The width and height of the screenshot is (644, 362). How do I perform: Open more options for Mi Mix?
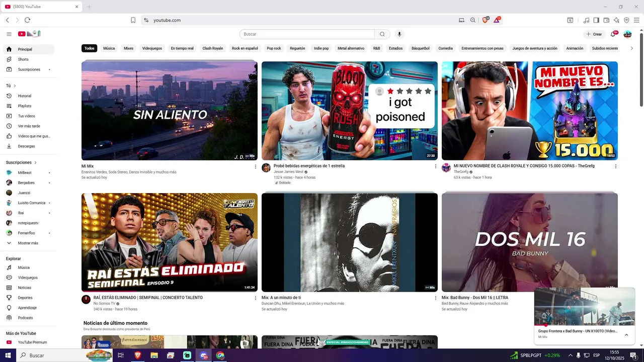[256, 166]
